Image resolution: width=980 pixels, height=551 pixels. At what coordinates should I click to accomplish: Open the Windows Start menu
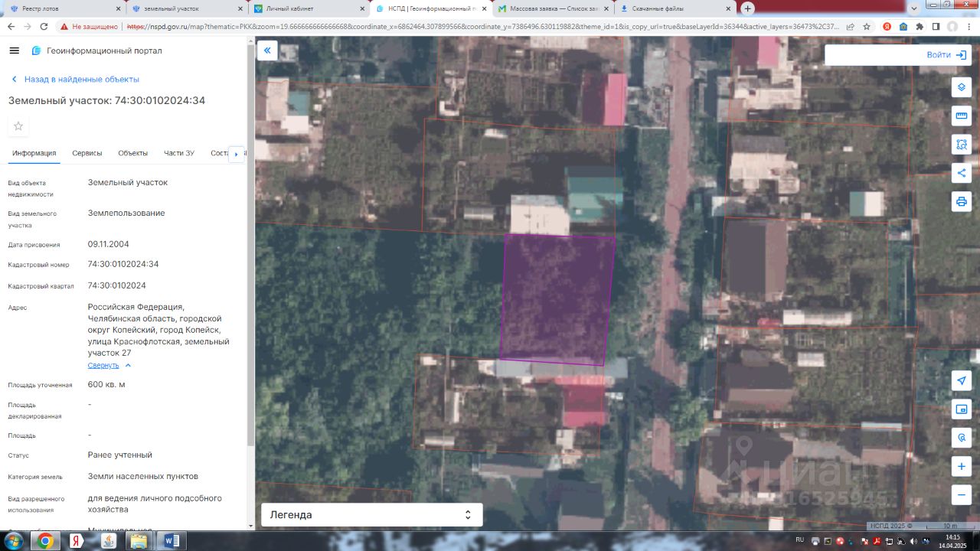[13, 541]
